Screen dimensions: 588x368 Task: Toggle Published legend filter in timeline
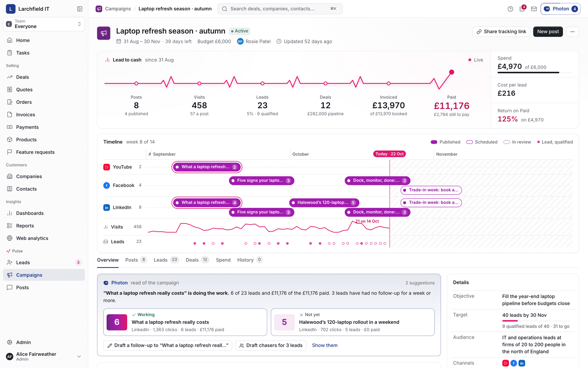point(445,142)
